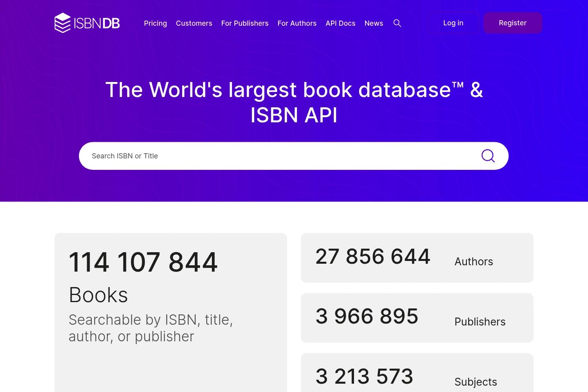This screenshot has width=588, height=392.
Task: Focus the Search ISBN or Title field
Action: click(294, 156)
